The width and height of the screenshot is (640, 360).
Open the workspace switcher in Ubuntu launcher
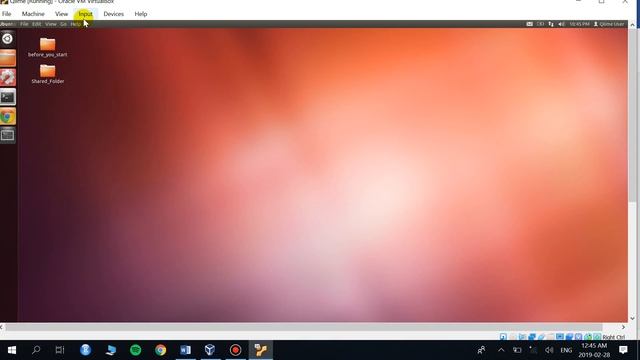tap(8, 135)
